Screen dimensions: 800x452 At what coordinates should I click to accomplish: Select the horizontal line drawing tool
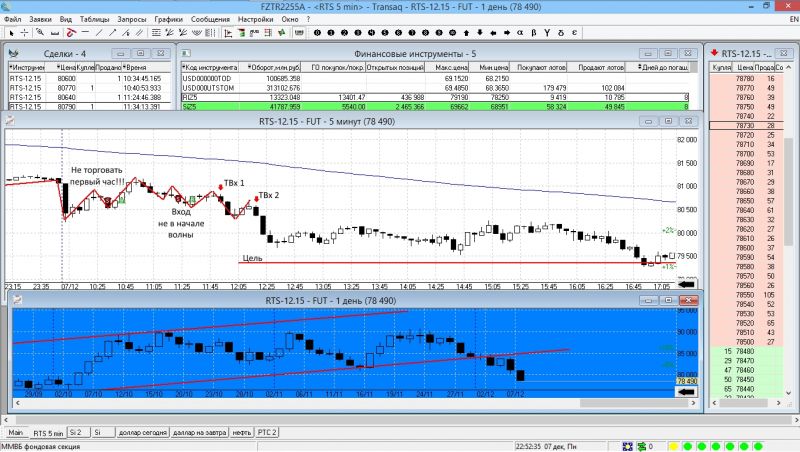[85, 32]
